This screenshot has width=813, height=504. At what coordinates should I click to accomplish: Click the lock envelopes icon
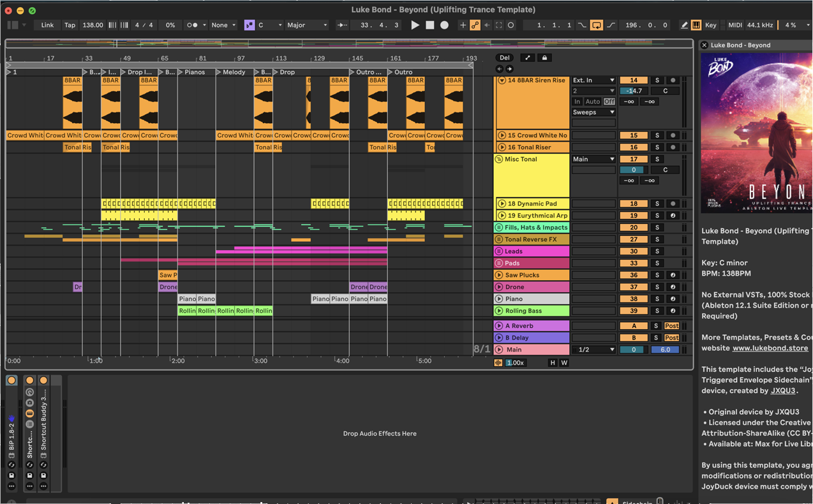click(544, 58)
